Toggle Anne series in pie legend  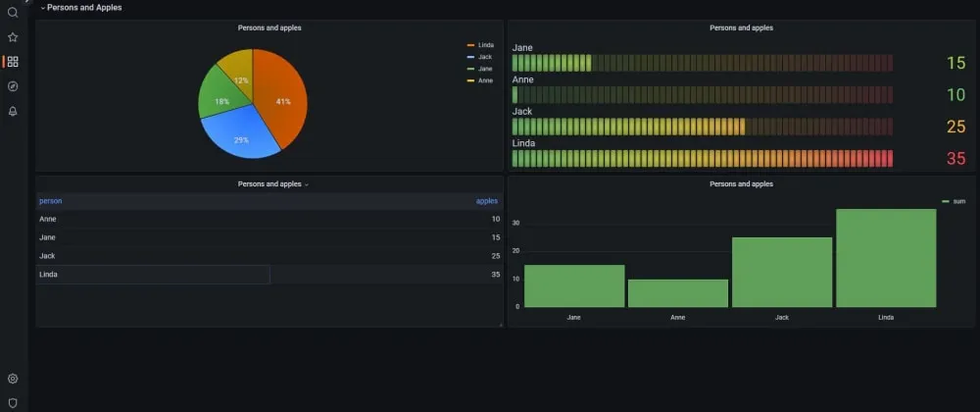[479, 80]
